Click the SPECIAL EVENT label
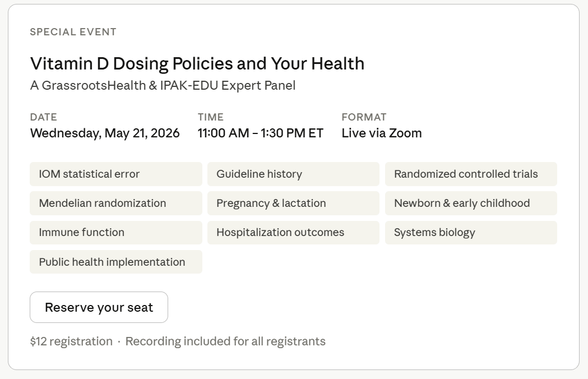This screenshot has width=588, height=379. 73,32
